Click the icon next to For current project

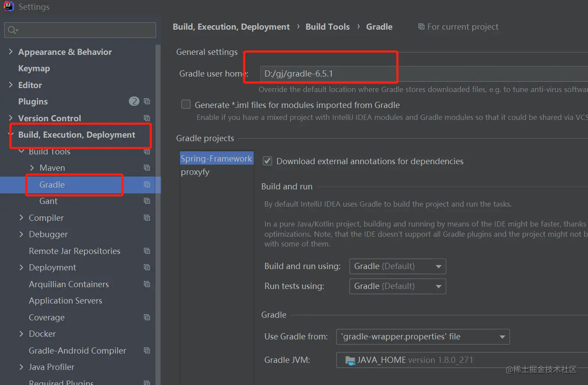(421, 27)
